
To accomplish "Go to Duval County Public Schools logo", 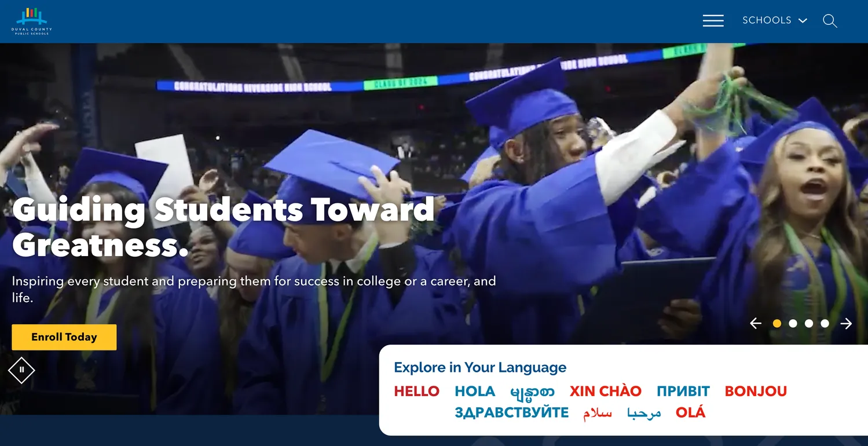I will (x=32, y=21).
